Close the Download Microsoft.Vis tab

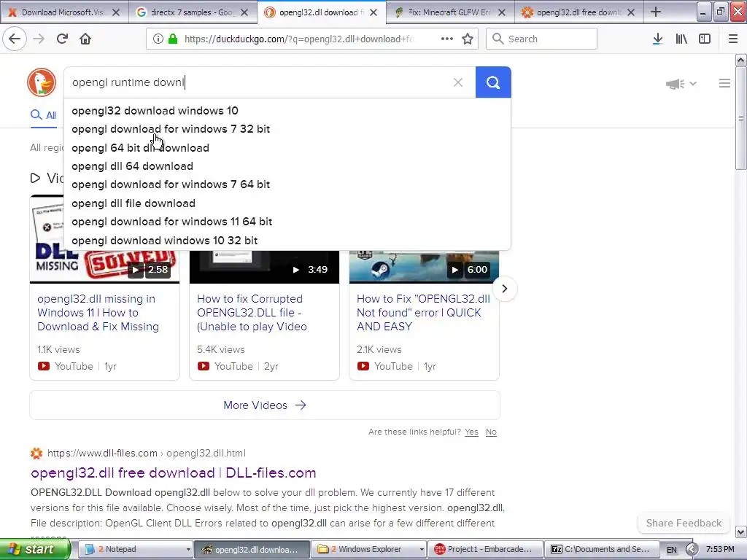tap(116, 12)
